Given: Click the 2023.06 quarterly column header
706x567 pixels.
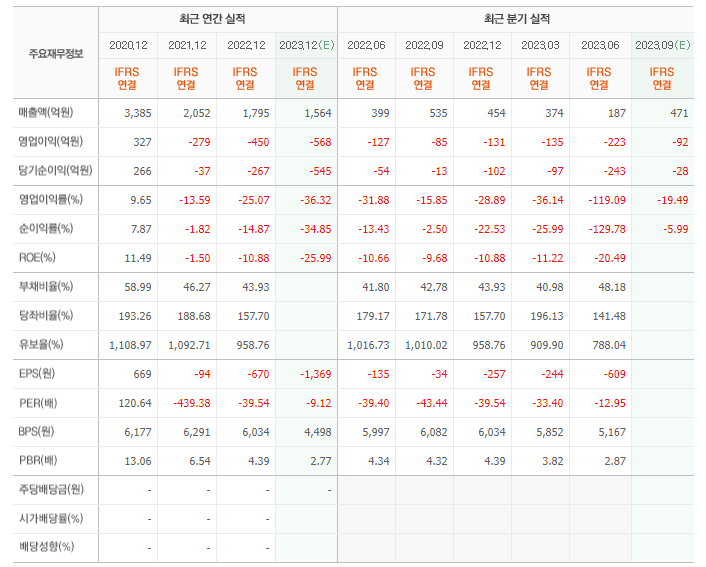Looking at the screenshot, I should pyautogui.click(x=600, y=45).
